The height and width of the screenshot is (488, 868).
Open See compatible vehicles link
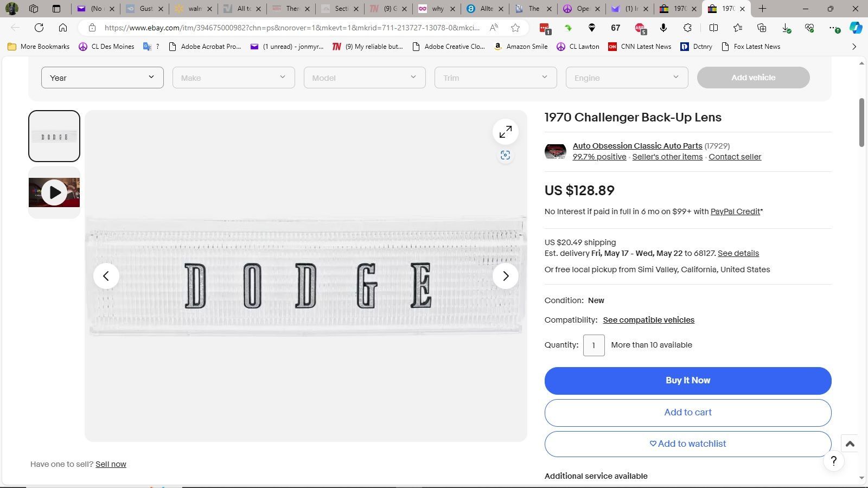coord(648,320)
